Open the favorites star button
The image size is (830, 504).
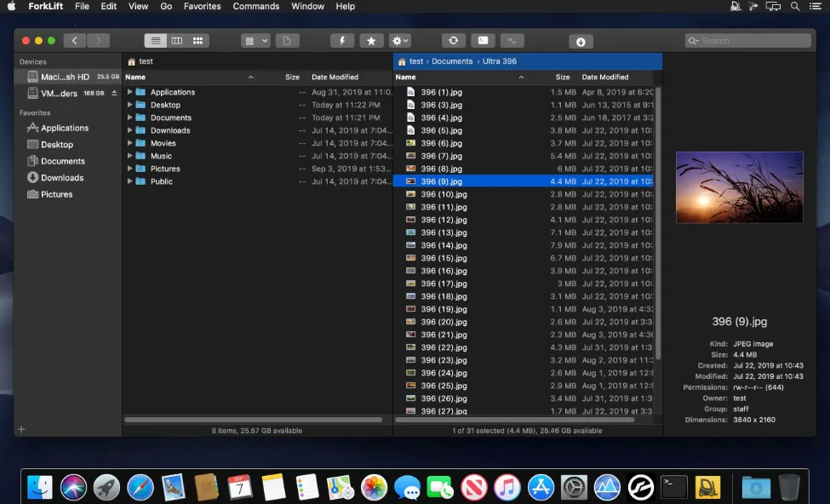[x=372, y=41]
